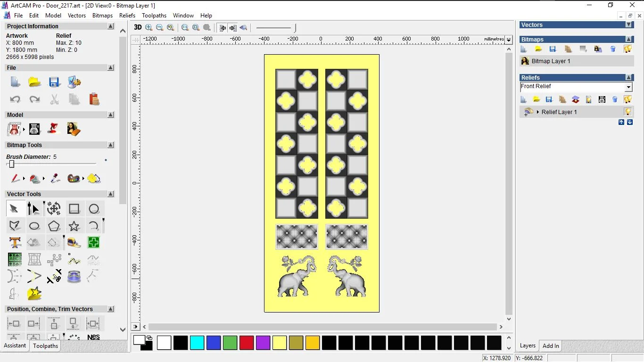This screenshot has width=644, height=362.
Task: Click the Save file icon
Action: 54,82
